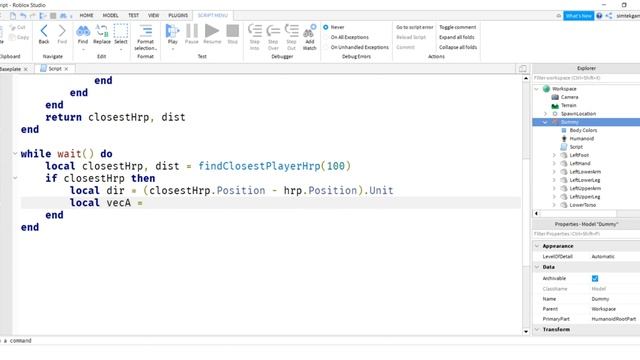Viewport: 640px width, 360px height.
Task: Collapse the Transform properties section
Action: click(x=537, y=329)
